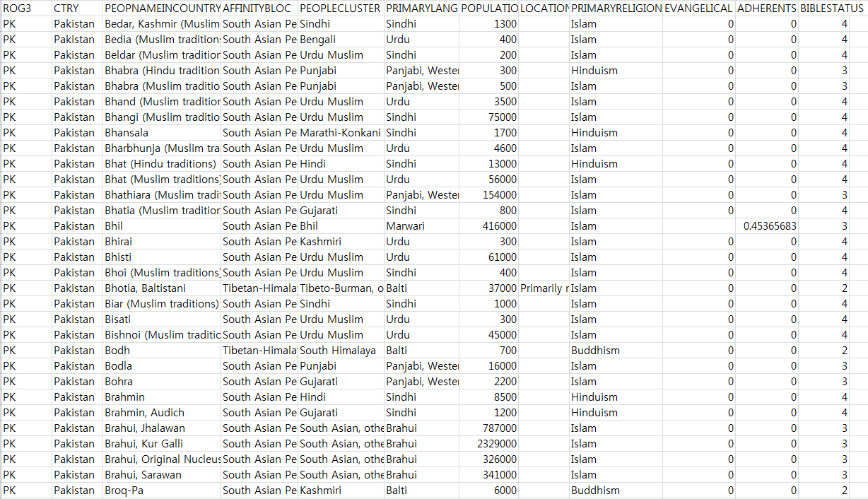Select the population cell 45000
This screenshot has height=499, width=868.
coord(489,335)
